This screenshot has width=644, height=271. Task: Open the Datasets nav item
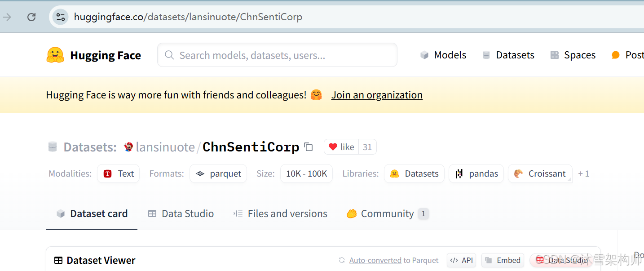(x=508, y=55)
